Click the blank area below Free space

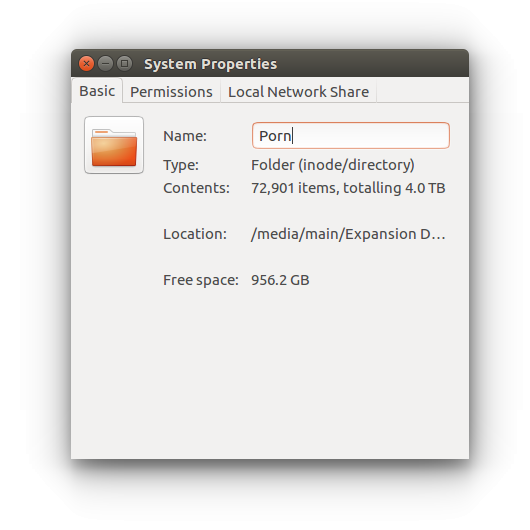270,372
